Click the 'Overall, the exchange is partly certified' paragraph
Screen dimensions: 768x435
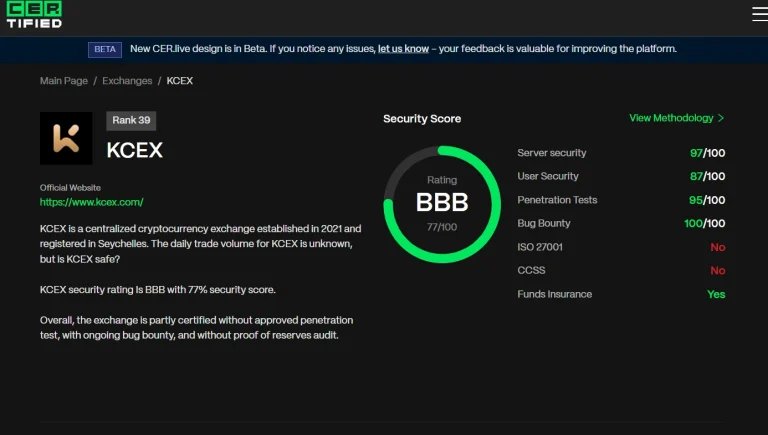pos(196,328)
